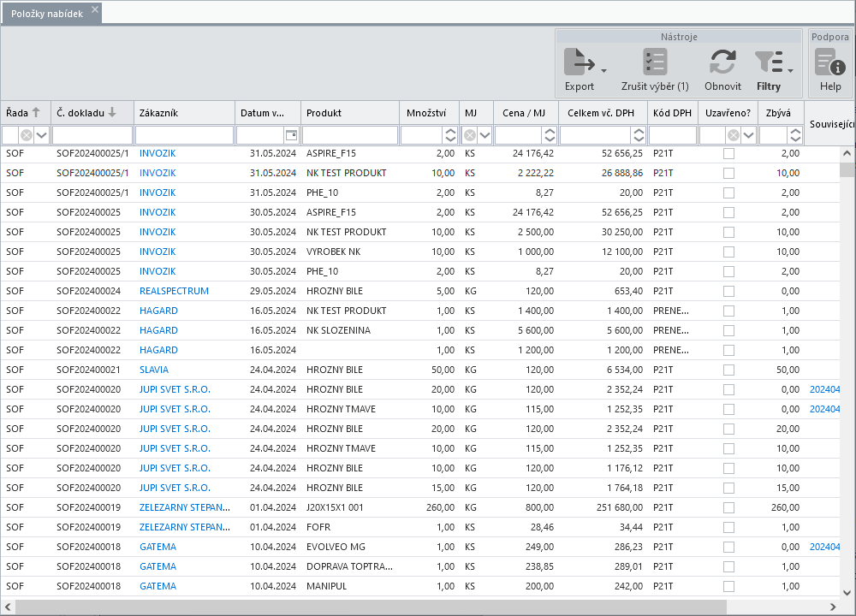Tick Uzavřeno? checkbox for REALSPECTRUM row

[x=728, y=292]
